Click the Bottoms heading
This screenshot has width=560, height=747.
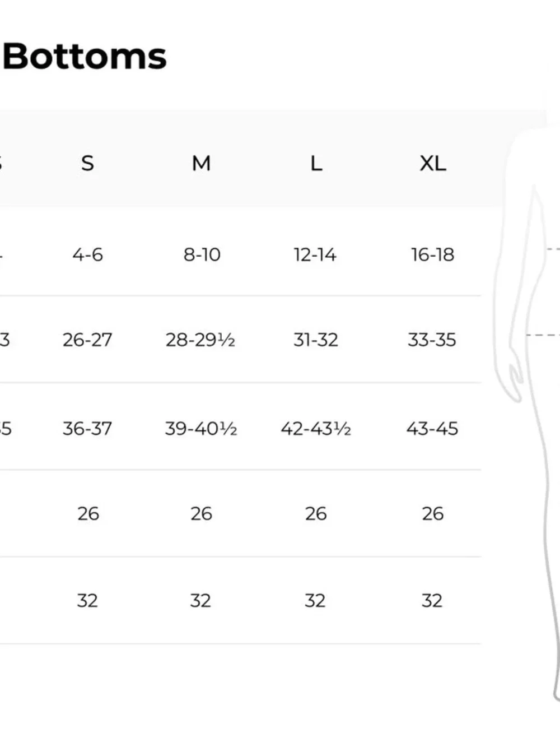click(x=85, y=57)
